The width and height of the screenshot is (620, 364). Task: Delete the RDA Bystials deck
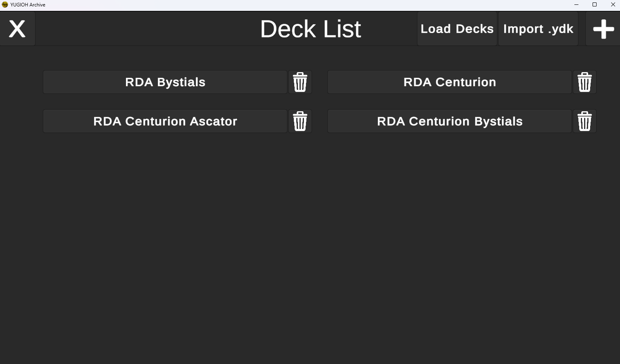300,82
